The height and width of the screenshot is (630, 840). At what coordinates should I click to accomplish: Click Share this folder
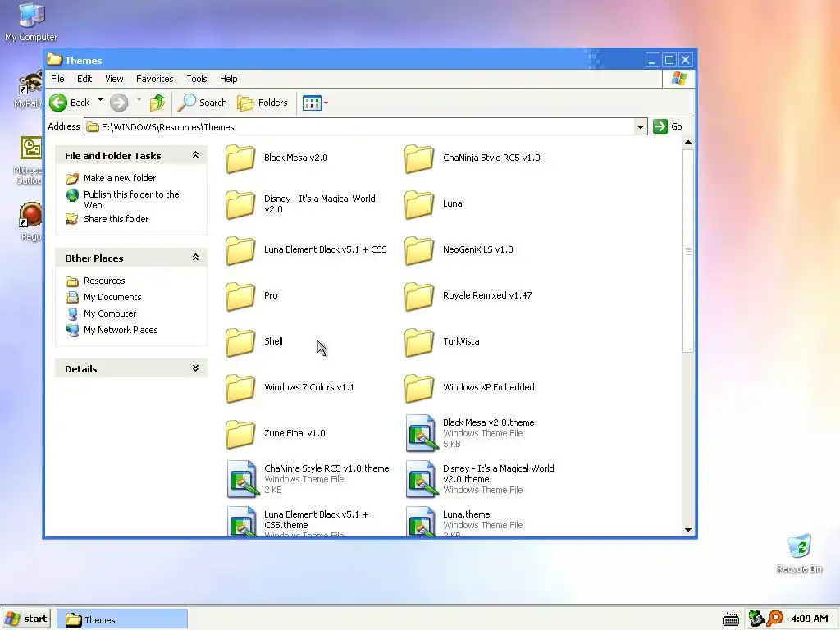click(116, 218)
